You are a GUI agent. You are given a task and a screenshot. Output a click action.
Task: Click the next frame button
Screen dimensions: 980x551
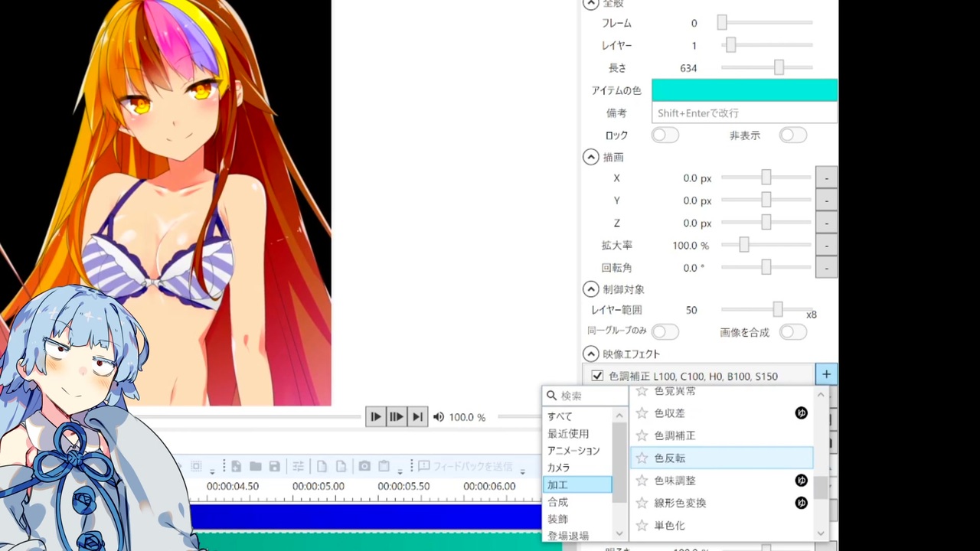click(x=417, y=417)
